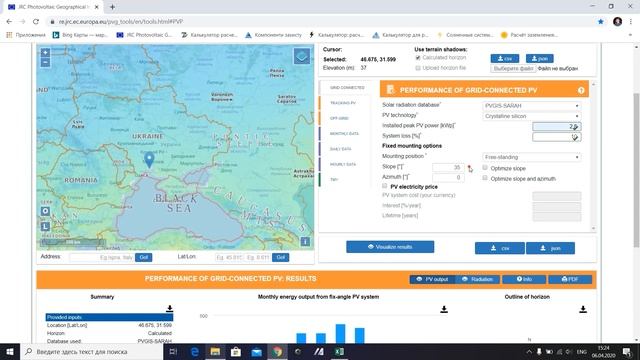Show Radiation results view
Viewport: 640px width, 360px height.
(477, 279)
